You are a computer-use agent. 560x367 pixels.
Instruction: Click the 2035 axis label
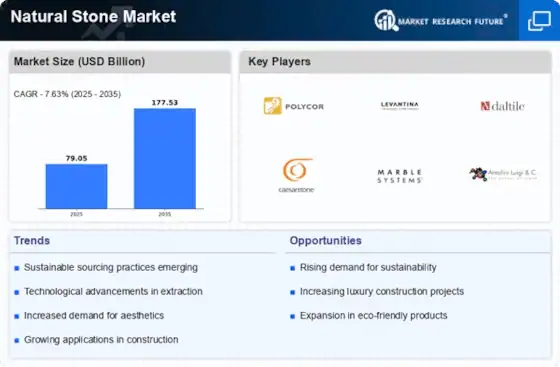(165, 214)
